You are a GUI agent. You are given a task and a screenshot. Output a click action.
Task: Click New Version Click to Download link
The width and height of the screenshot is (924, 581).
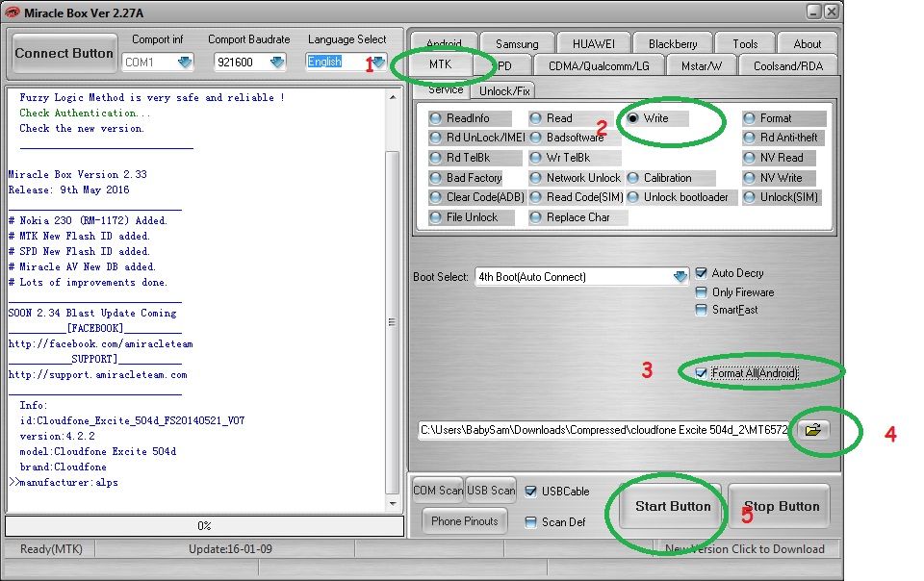[x=745, y=549]
